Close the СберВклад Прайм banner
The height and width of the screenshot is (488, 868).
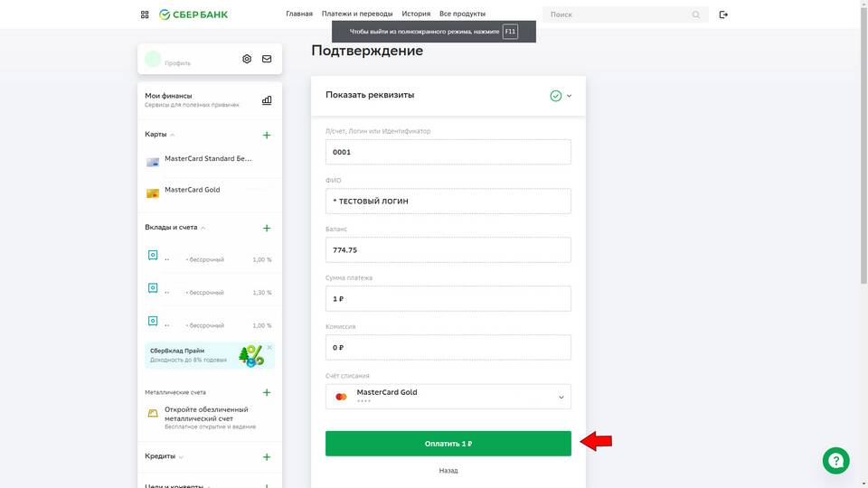click(x=269, y=347)
